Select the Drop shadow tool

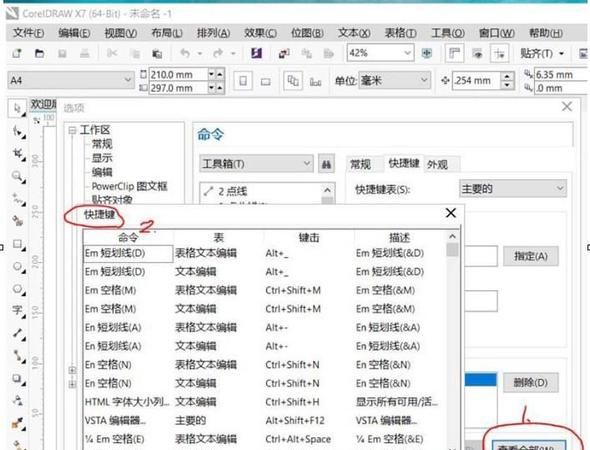point(18,379)
